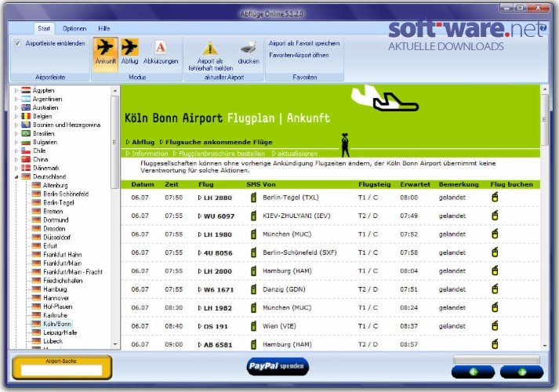Open the Hilfe ribbon tab
559x392 pixels.
[104, 28]
